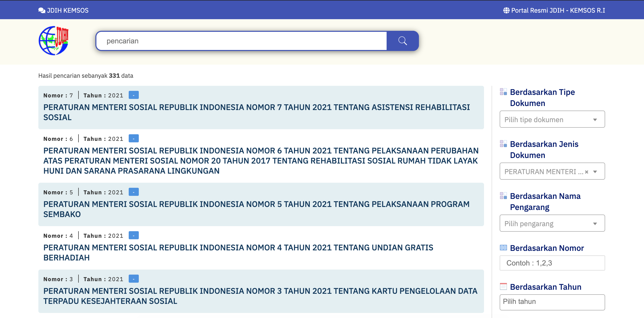The width and height of the screenshot is (644, 318).
Task: Focus the pencarian search field
Action: (241, 41)
